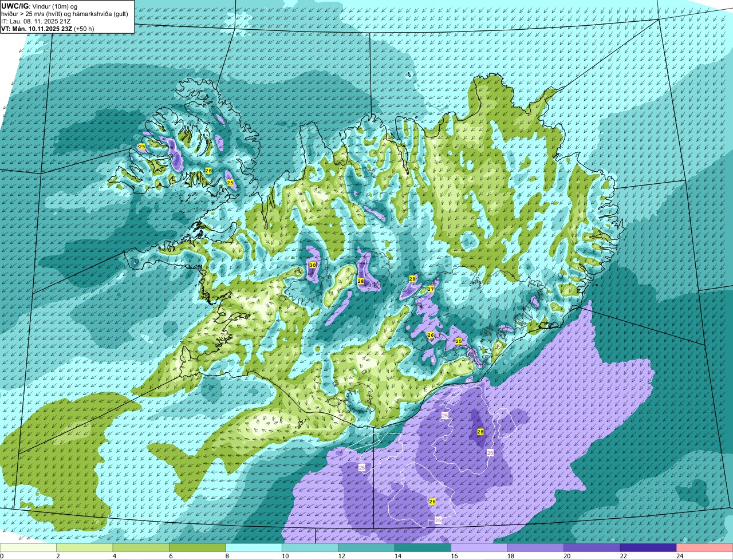Click the yellow "27" gust label
This screenshot has width=733, height=560.
431,290
